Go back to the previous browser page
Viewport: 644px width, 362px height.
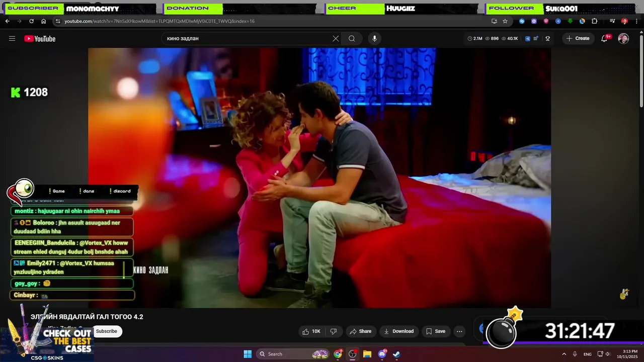(x=7, y=21)
